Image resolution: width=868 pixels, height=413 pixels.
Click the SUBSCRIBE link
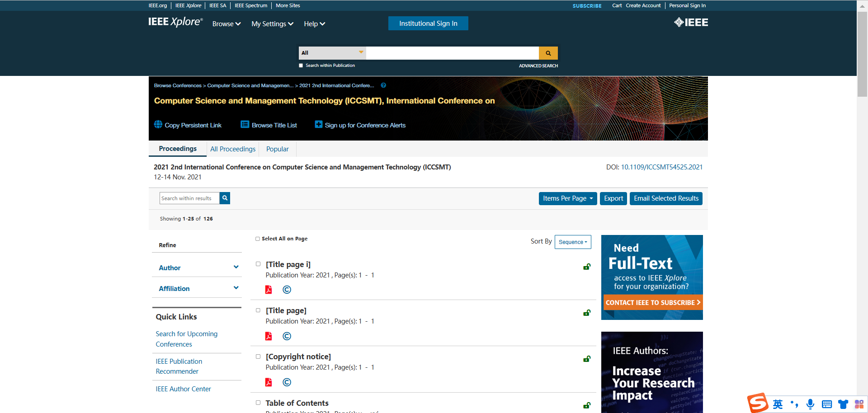[x=587, y=6]
